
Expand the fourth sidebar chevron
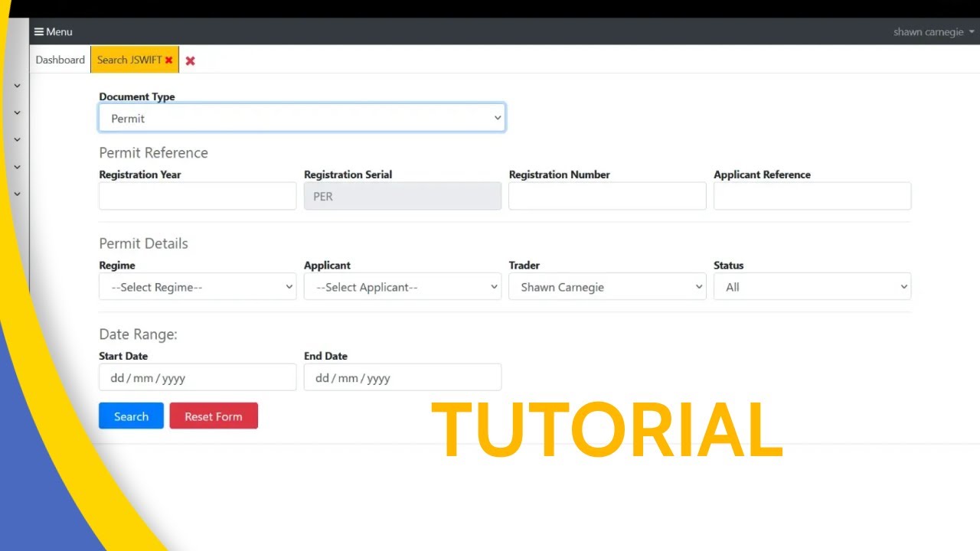17,167
